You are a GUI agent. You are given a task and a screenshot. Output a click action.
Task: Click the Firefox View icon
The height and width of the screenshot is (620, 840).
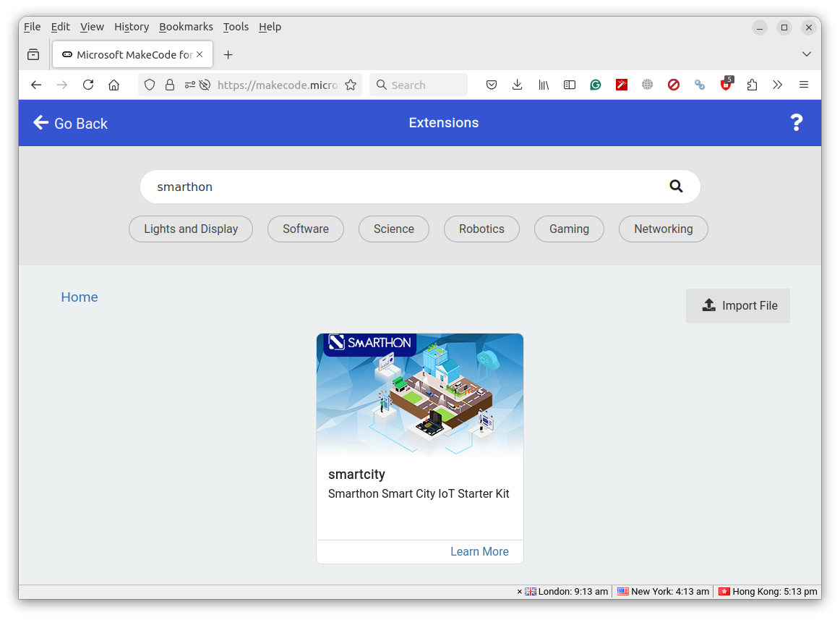click(33, 55)
